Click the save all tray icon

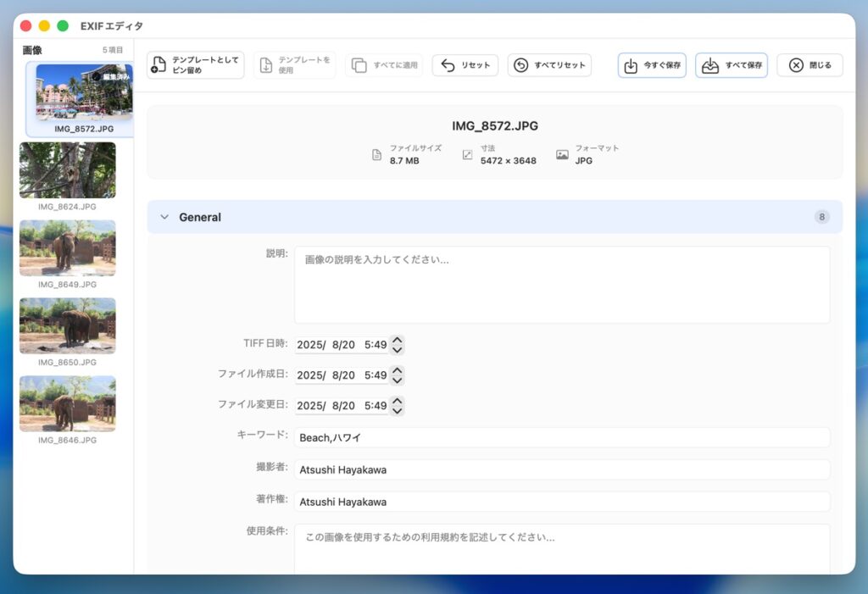pyautogui.click(x=709, y=65)
